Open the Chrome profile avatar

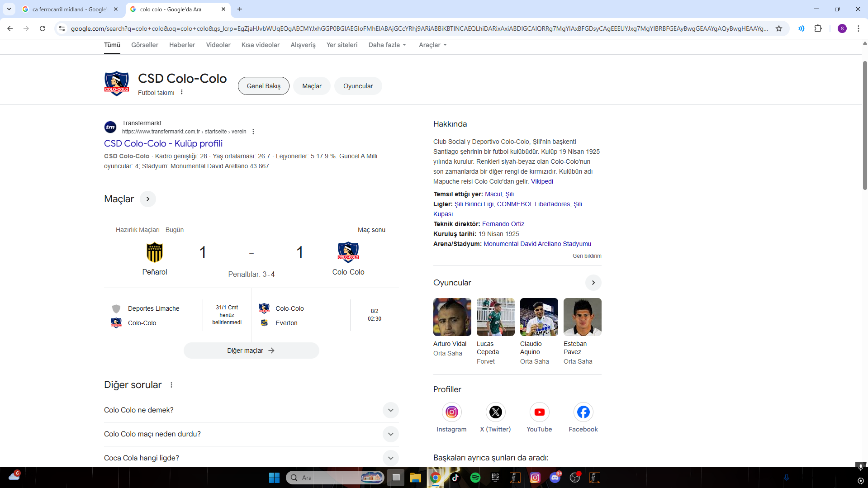(842, 28)
